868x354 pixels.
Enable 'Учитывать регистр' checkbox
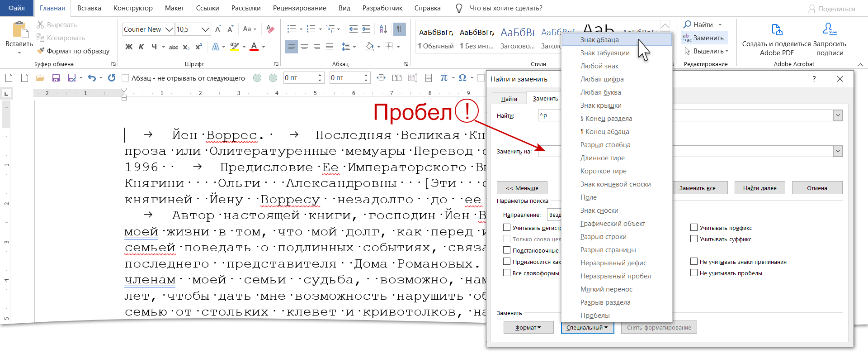click(507, 228)
